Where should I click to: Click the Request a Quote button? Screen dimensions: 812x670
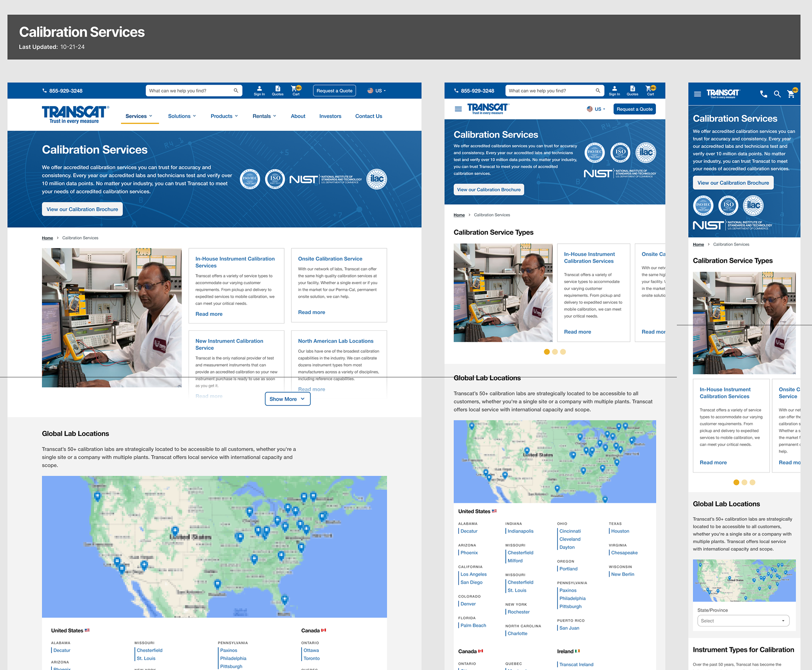[x=334, y=91]
